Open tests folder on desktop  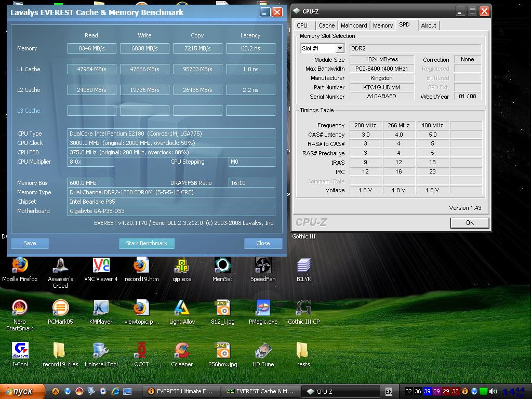click(x=303, y=354)
